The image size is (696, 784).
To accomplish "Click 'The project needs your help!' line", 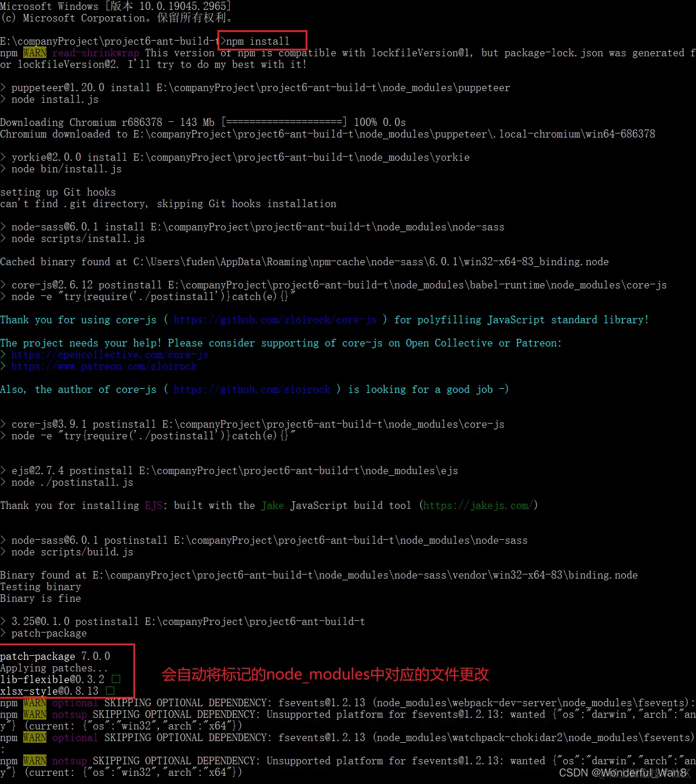I will click(281, 343).
